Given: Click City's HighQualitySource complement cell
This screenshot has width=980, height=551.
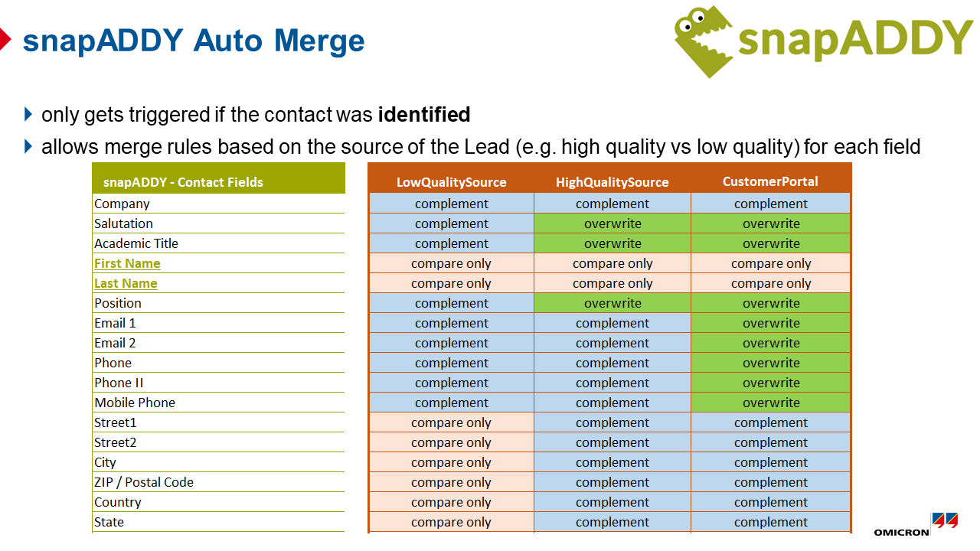Looking at the screenshot, I should point(612,462).
